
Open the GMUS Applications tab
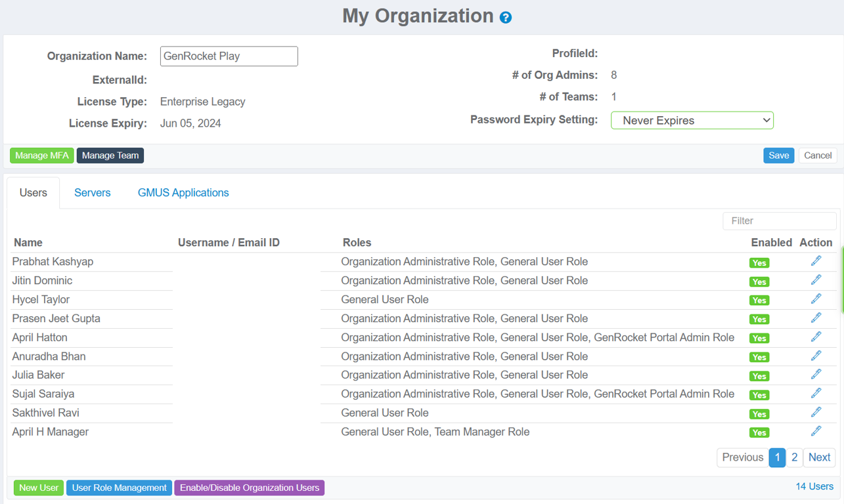click(183, 193)
